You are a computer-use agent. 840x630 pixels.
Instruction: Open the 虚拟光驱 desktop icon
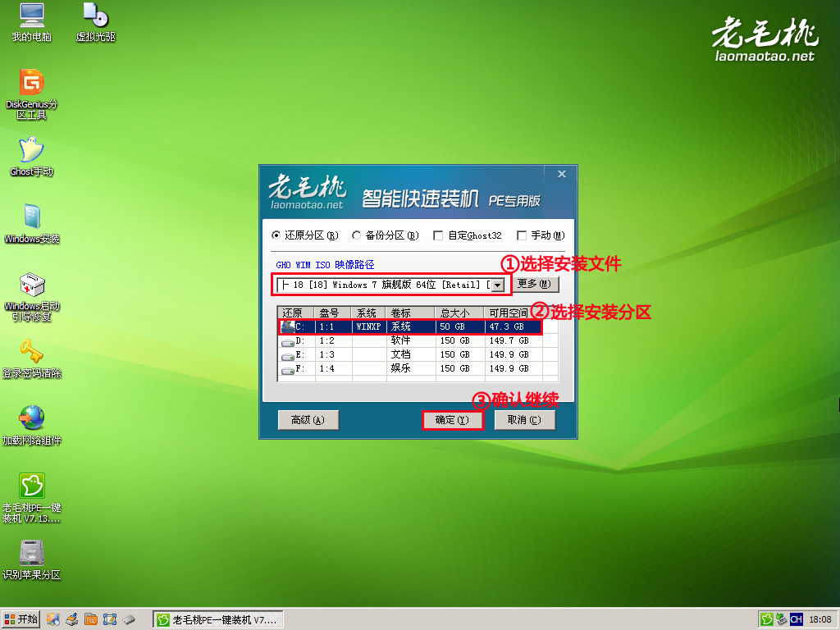tap(95, 22)
